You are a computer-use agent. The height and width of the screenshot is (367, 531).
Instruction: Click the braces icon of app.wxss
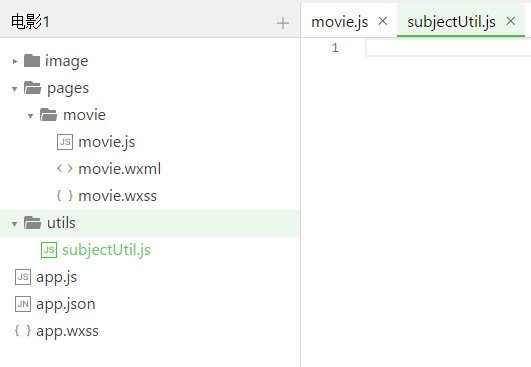[x=23, y=331]
